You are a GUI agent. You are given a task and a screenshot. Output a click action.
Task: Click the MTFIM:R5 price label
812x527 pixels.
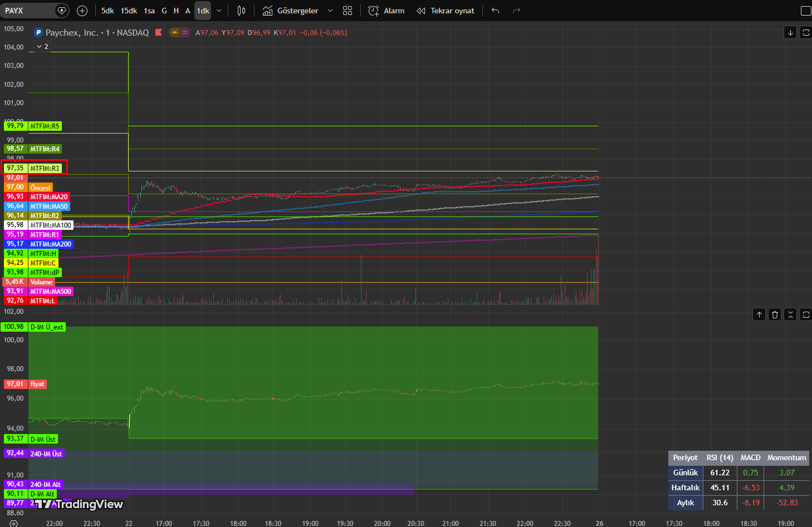(45, 126)
